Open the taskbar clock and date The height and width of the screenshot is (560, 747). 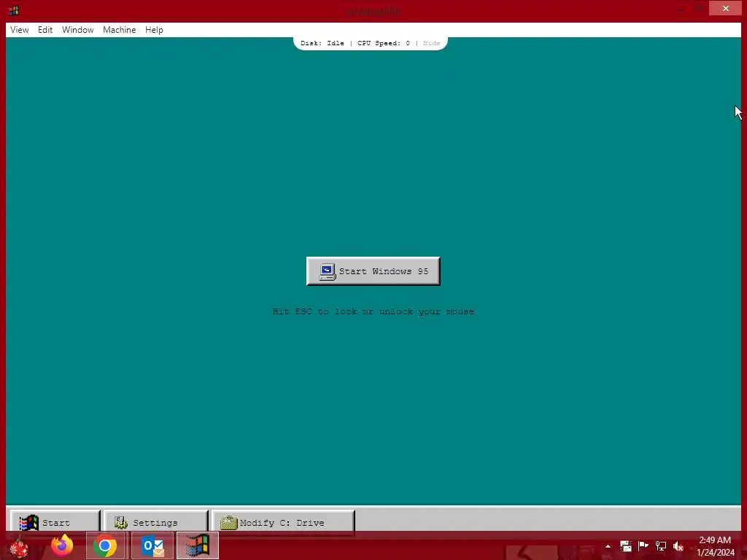(715, 546)
